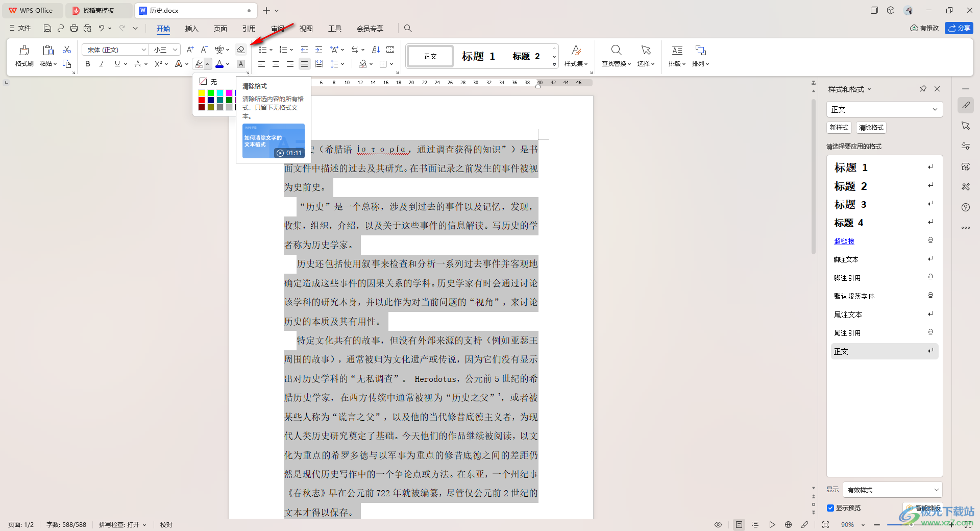
Task: Switch to the 插入 tab
Action: pyautogui.click(x=191, y=29)
